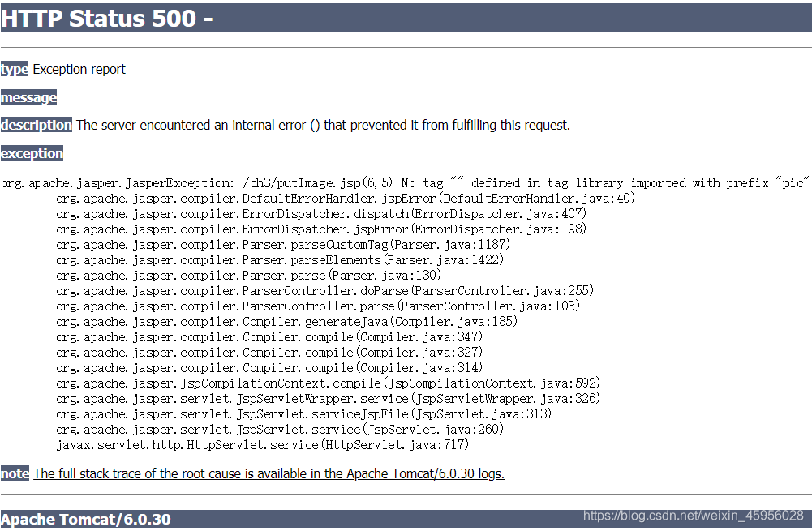Click the ParserController.doParse stack line
The width and height of the screenshot is (812, 531).
pyautogui.click(x=324, y=290)
